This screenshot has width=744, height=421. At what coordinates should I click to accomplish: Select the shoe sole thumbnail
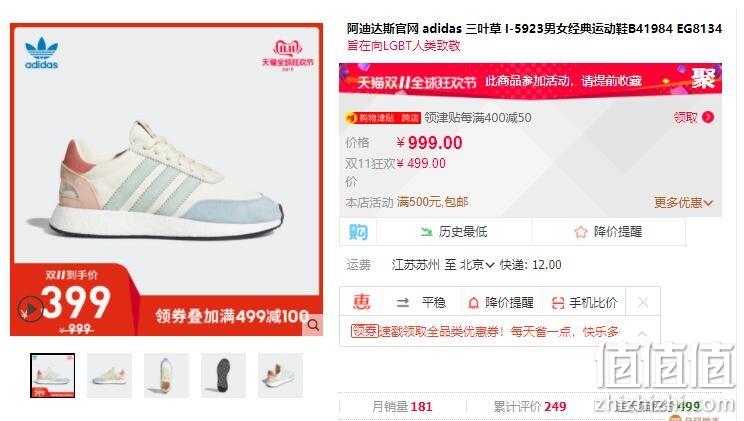tap(223, 375)
